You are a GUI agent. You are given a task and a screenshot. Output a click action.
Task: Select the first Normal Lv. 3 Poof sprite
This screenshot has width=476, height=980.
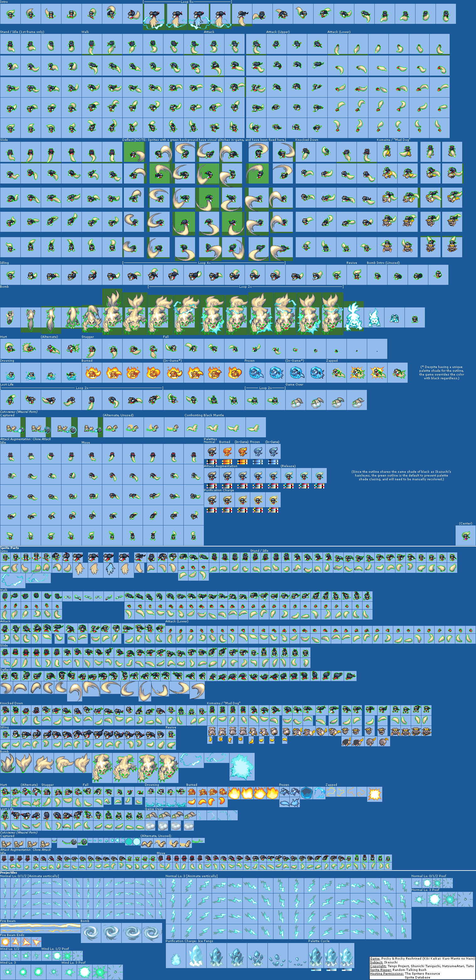pos(419,899)
